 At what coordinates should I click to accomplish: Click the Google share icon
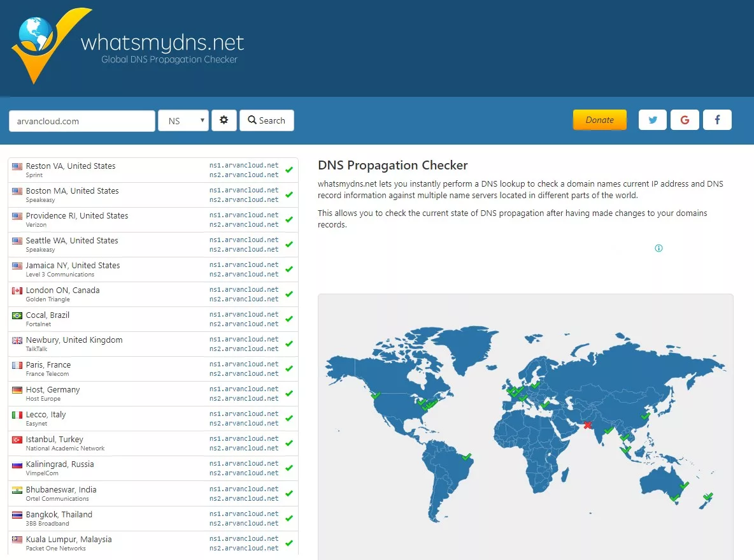tap(685, 120)
